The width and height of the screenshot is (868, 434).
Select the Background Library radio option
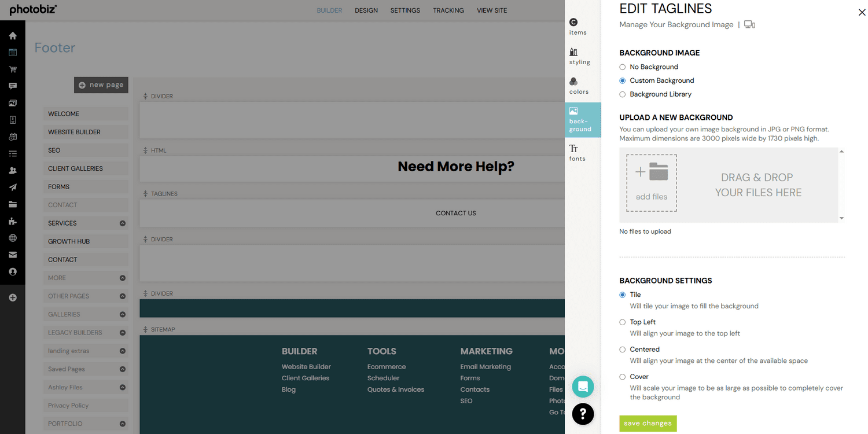(x=623, y=94)
